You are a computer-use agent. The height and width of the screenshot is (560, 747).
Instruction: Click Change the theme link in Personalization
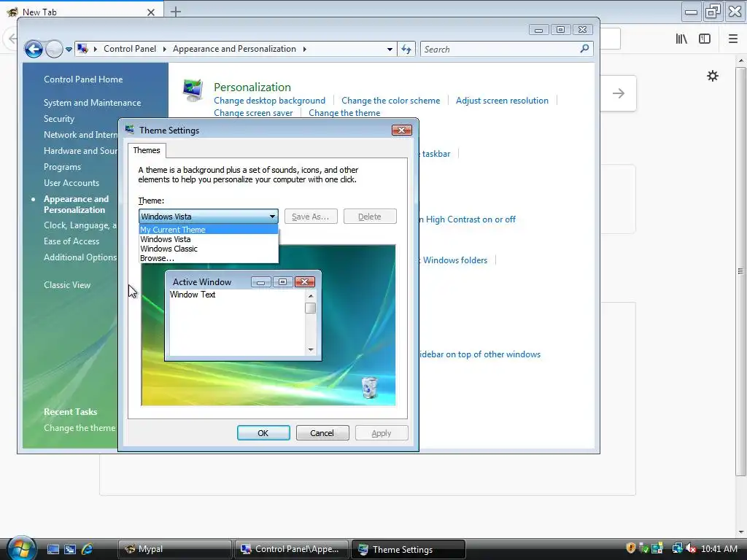pos(344,113)
